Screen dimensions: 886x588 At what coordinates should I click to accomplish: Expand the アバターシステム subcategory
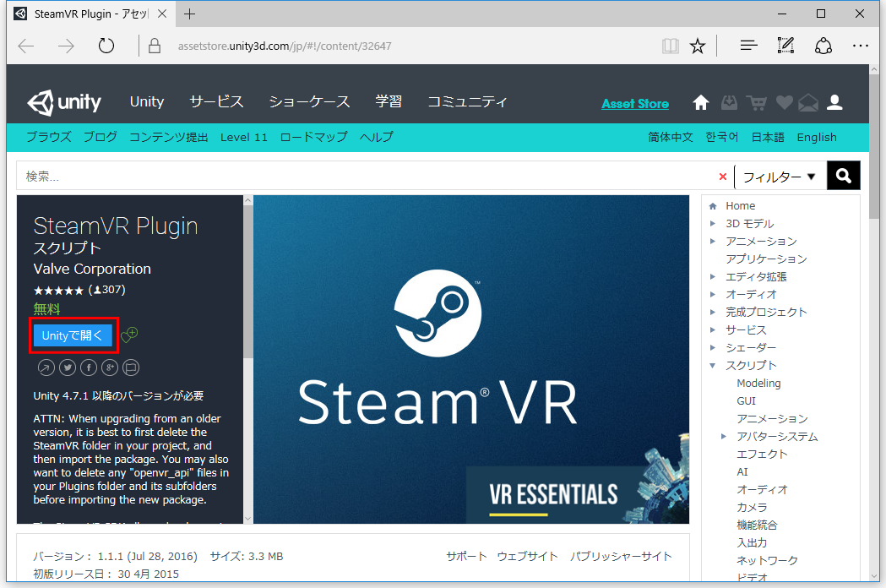[723, 436]
